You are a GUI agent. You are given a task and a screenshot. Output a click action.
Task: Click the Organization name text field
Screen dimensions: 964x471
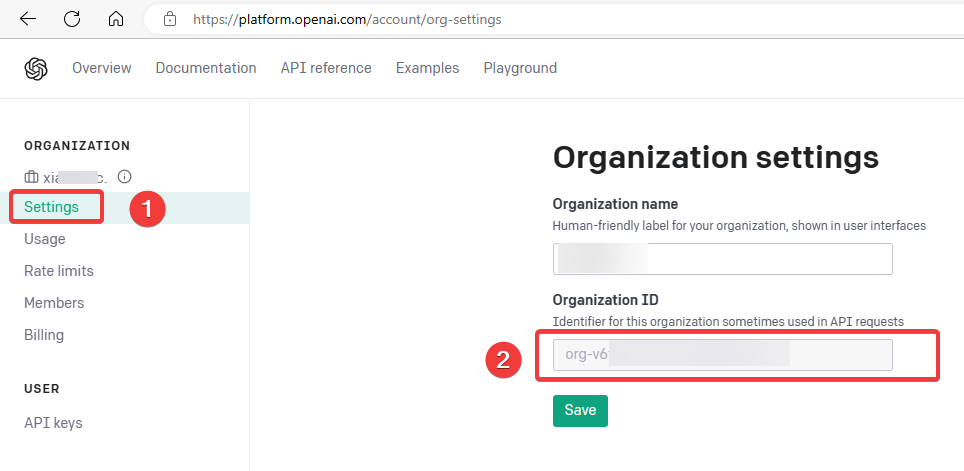(722, 259)
